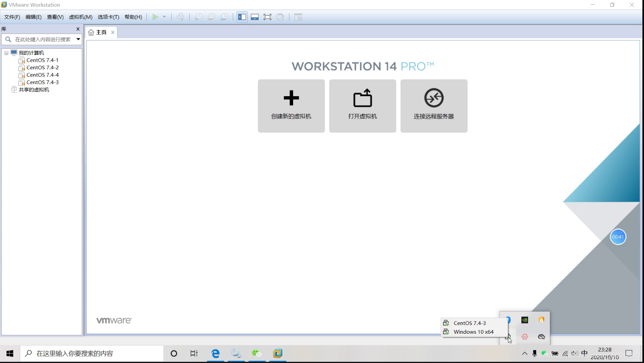Open Edge browser from taskbar
This screenshot has height=363, width=644.
pyautogui.click(x=215, y=353)
